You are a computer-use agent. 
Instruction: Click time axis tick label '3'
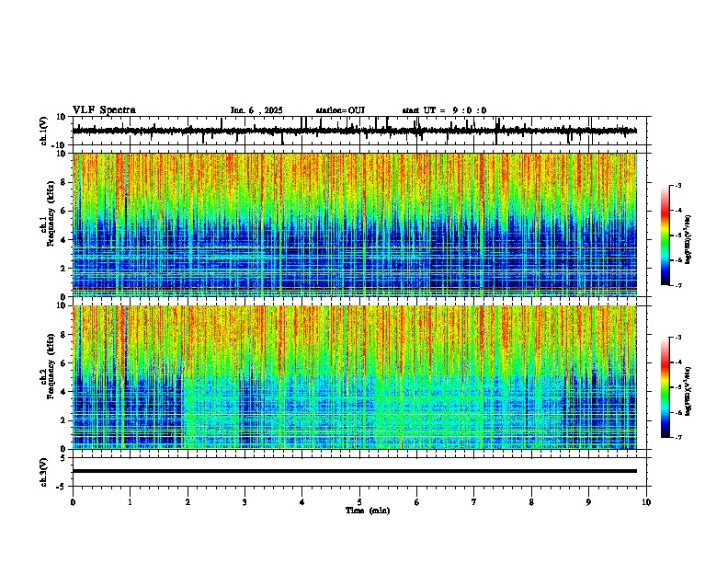point(245,502)
